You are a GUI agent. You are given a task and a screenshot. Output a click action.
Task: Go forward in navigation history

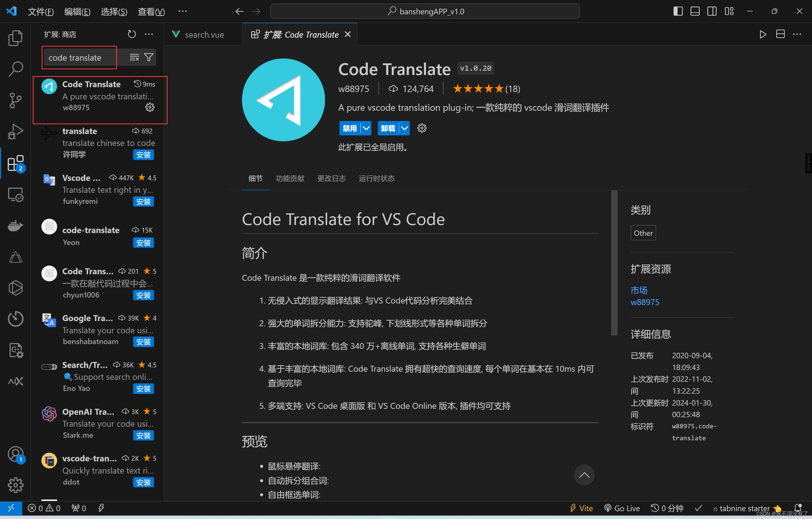(257, 11)
